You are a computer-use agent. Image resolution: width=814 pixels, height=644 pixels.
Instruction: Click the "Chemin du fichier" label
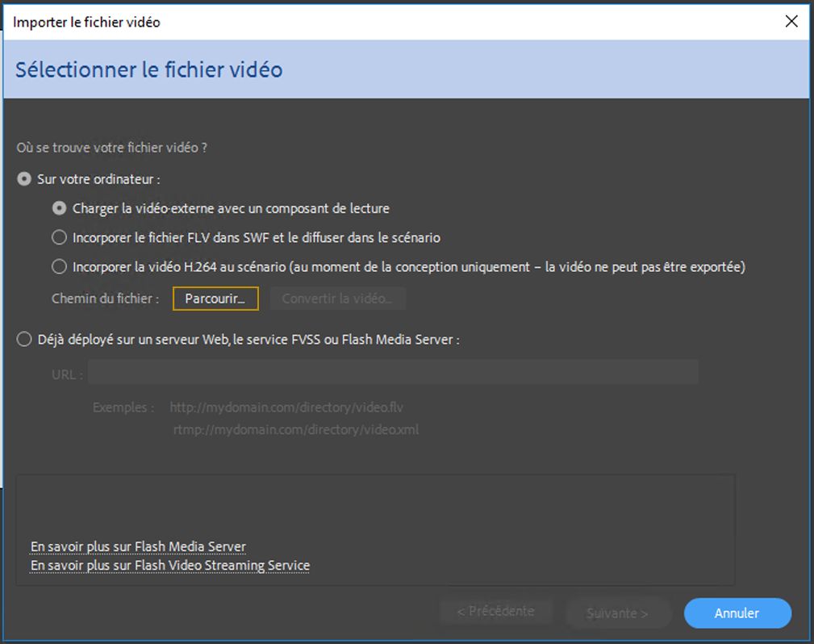point(105,299)
